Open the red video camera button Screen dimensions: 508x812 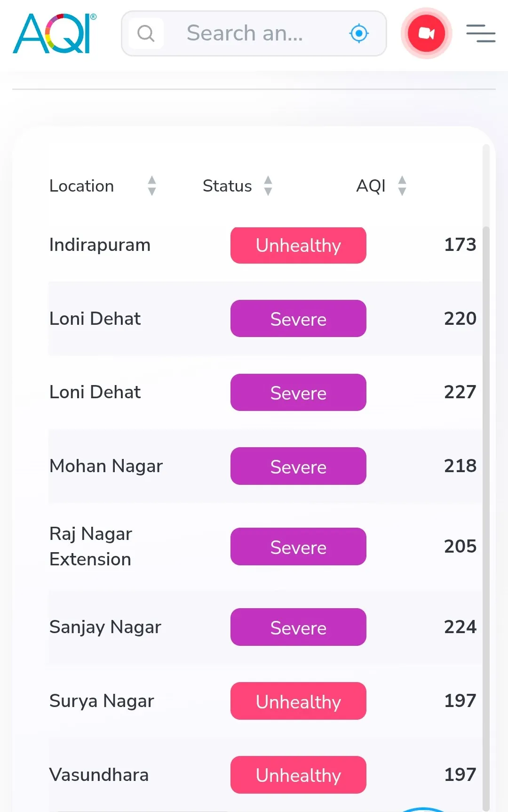coord(426,33)
